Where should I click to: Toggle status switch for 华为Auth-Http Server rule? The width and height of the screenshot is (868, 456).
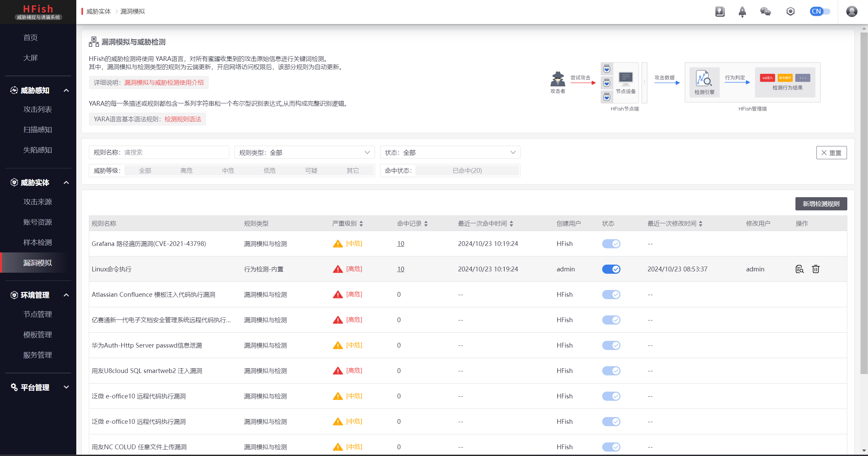(611, 345)
